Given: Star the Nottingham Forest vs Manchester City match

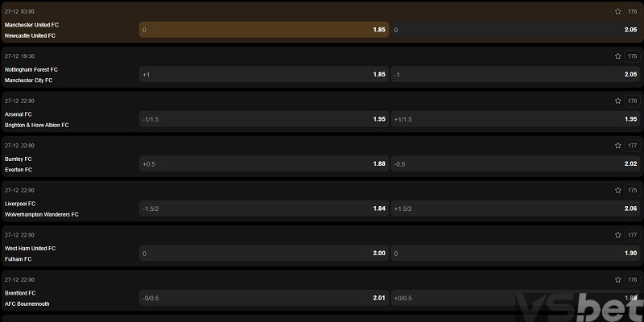Looking at the screenshot, I should [617, 56].
